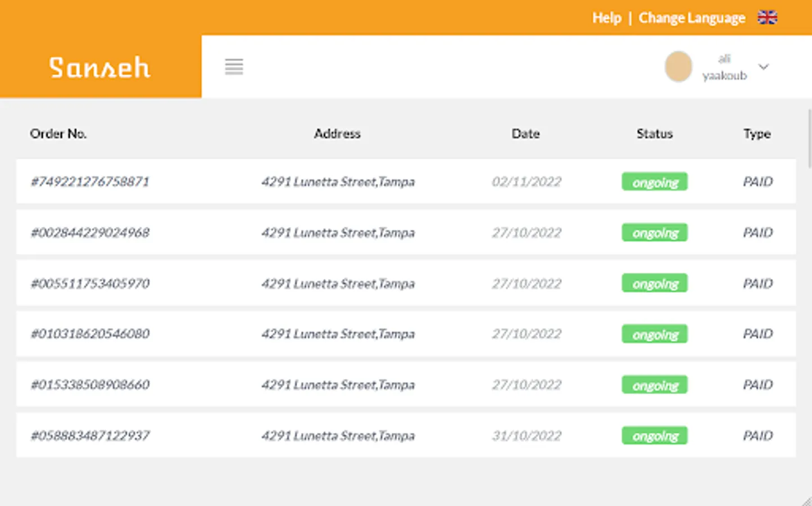Open order #010318620546080

point(90,334)
